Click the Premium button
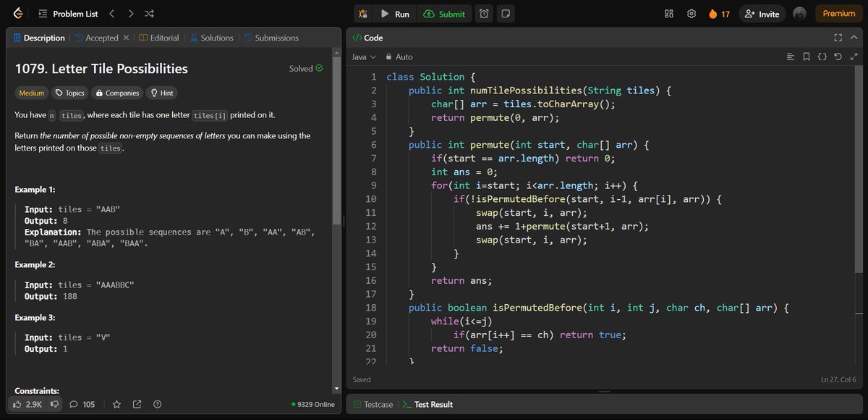Image resolution: width=868 pixels, height=420 pixels. click(839, 14)
